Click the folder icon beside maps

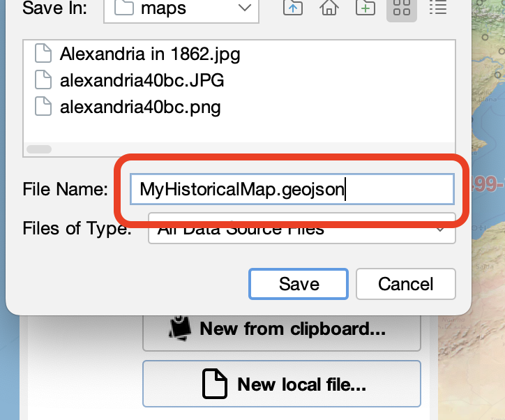(x=123, y=9)
